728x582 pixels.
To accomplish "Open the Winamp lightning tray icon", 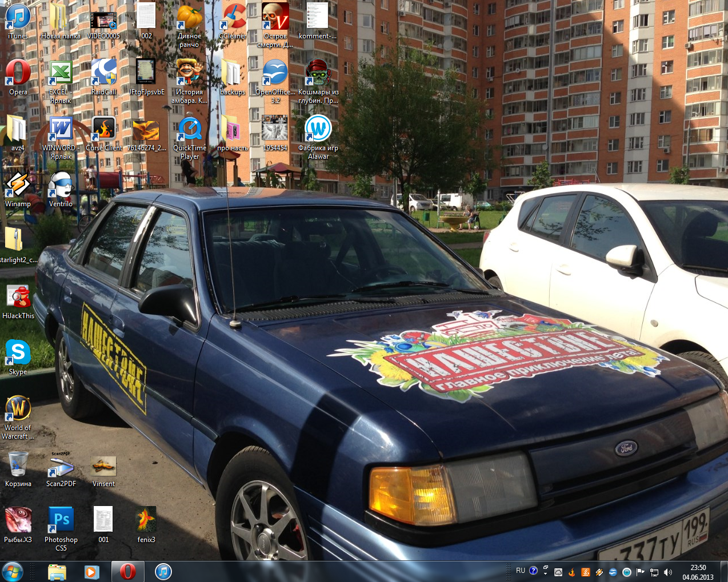I will point(599,572).
